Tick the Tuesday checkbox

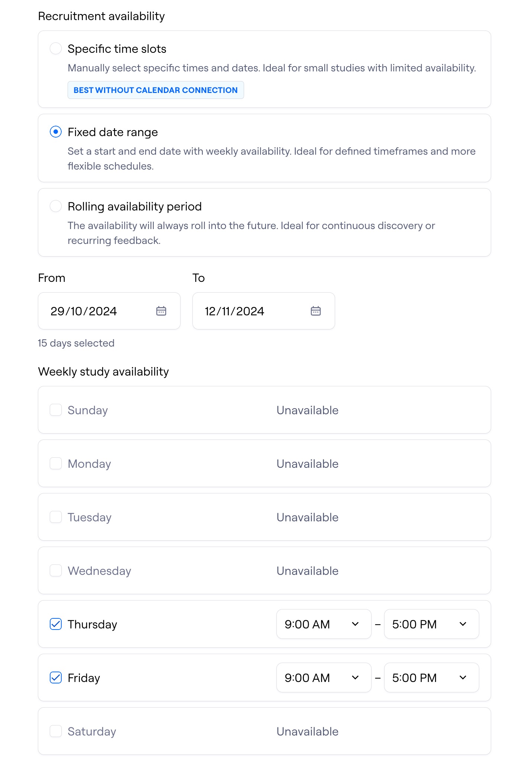click(x=56, y=517)
